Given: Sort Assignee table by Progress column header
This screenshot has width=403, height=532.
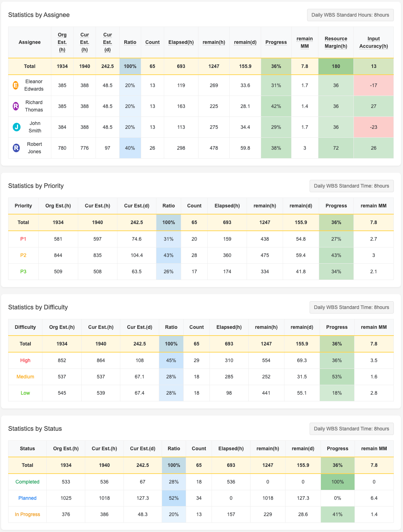Looking at the screenshot, I should click(276, 42).
